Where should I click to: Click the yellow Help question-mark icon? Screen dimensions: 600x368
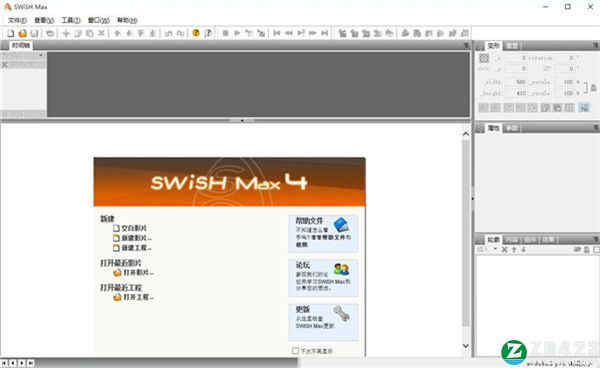click(x=196, y=33)
